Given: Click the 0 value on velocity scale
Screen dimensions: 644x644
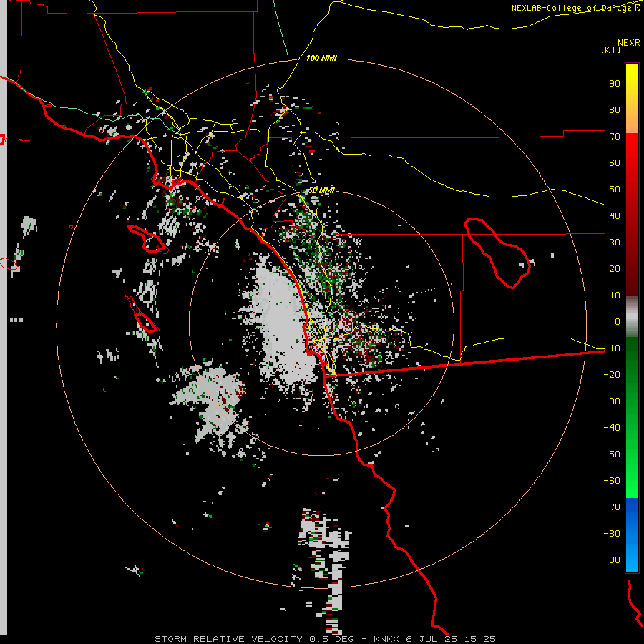Looking at the screenshot, I should point(618,322).
